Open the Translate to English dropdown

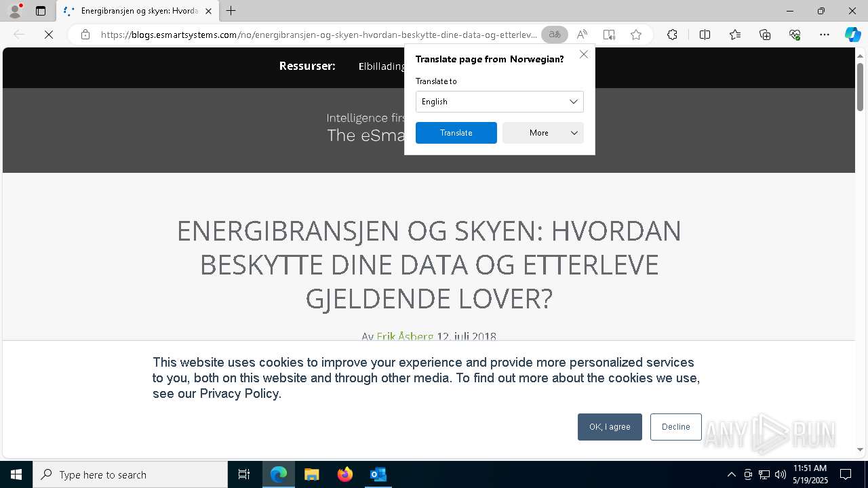500,102
